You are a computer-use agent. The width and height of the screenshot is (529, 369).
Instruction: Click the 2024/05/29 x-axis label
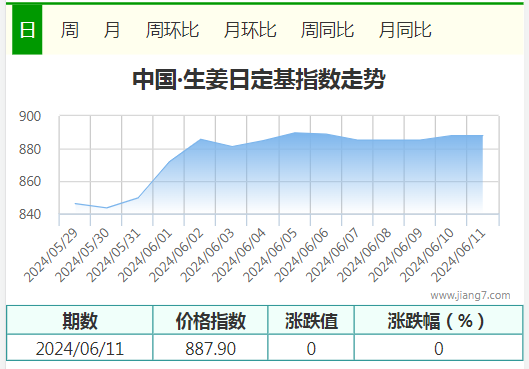(x=51, y=255)
